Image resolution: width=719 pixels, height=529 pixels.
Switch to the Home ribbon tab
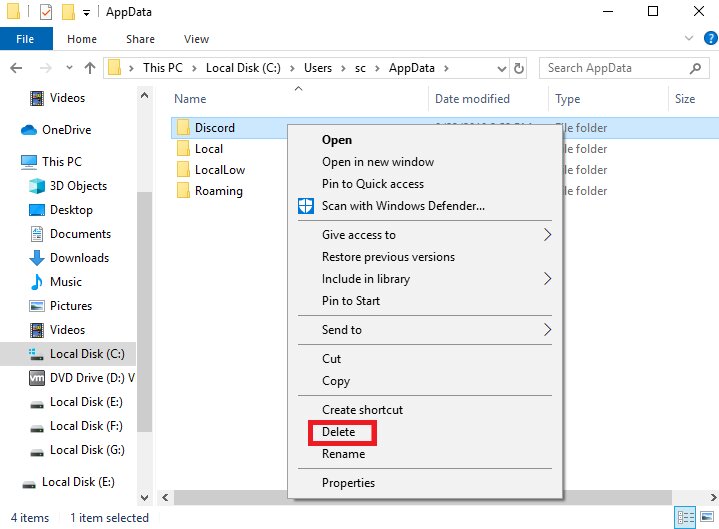[82, 39]
